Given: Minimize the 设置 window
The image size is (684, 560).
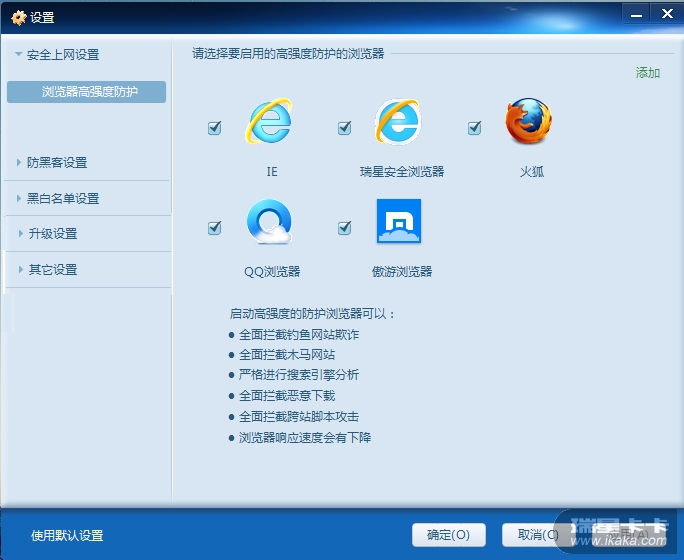Looking at the screenshot, I should [x=636, y=14].
